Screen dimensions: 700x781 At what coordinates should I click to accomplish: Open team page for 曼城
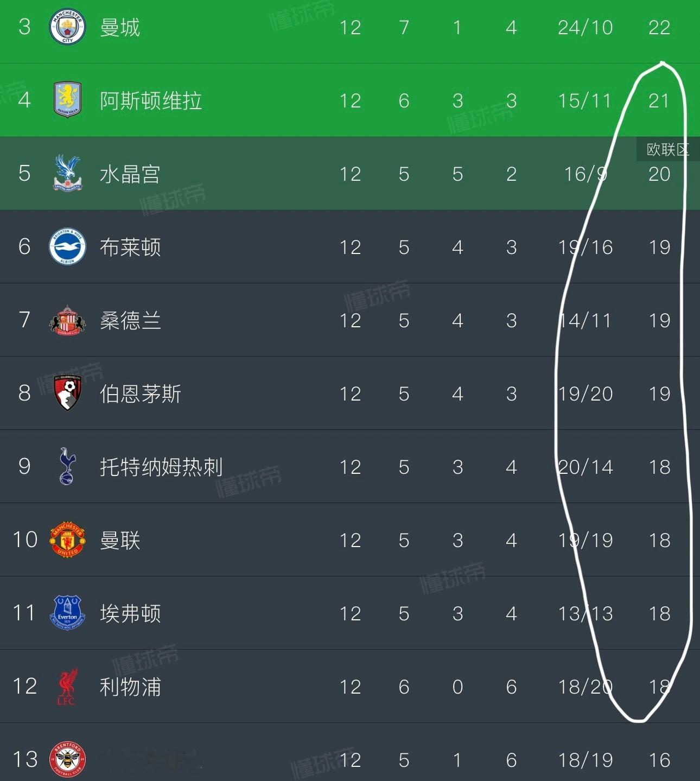click(x=120, y=28)
